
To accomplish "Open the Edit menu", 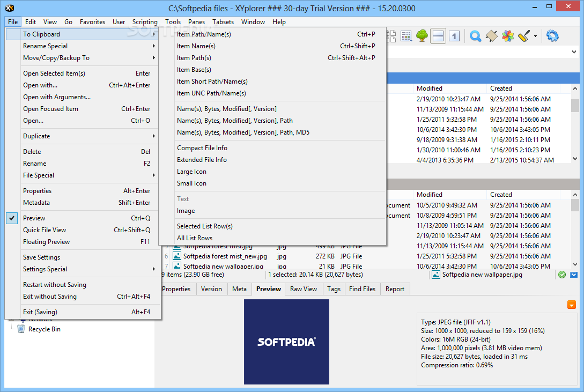I will tap(31, 22).
